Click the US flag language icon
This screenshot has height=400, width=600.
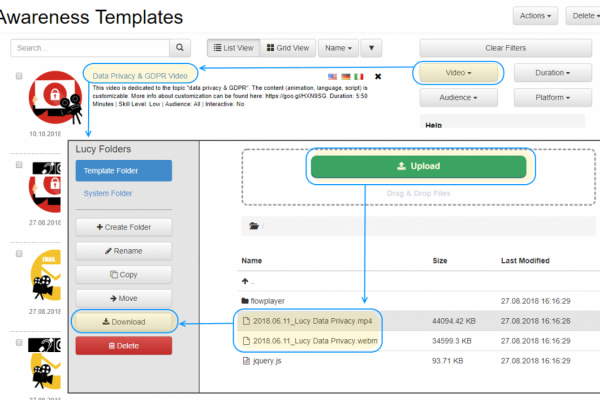coord(333,76)
